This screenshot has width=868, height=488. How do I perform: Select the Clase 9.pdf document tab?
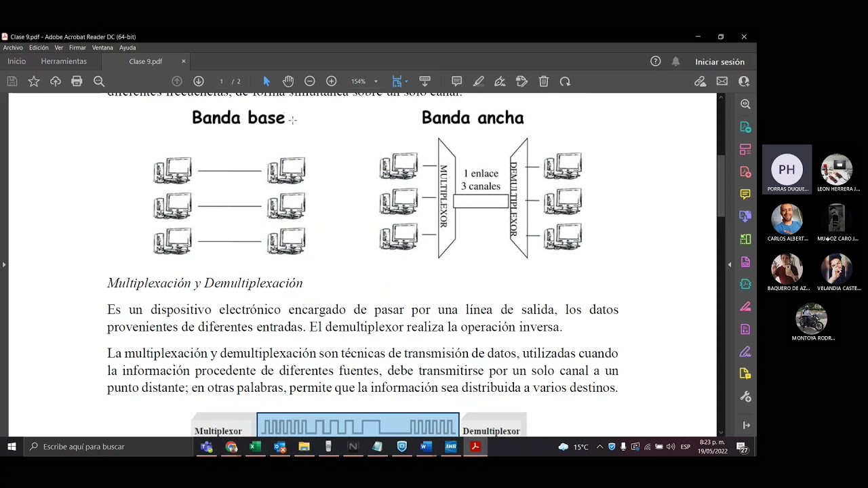tap(146, 61)
